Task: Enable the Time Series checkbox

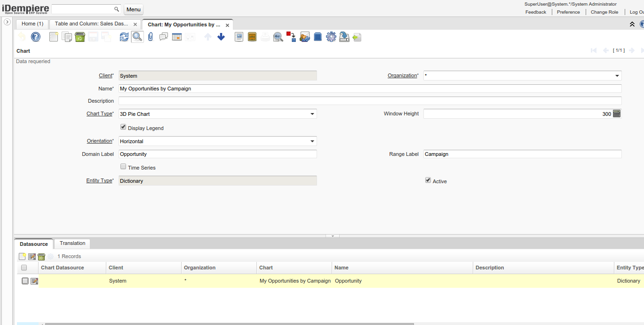Action: 123,167
